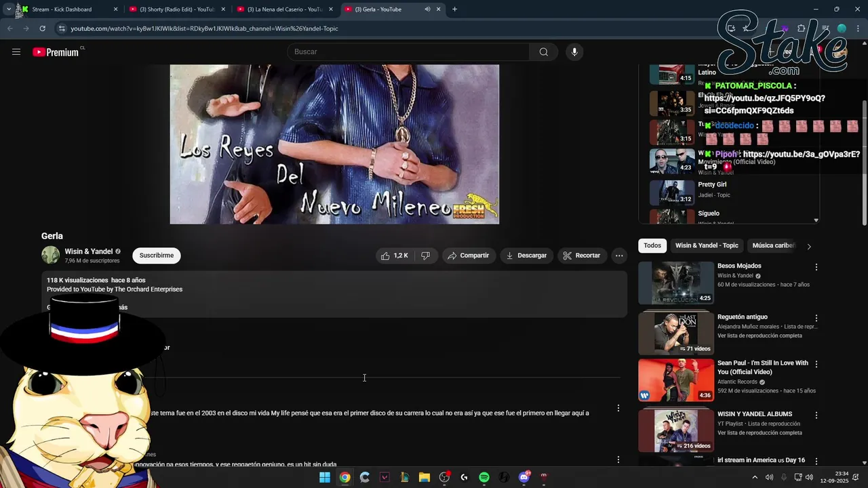This screenshot has width=868, height=488.
Task: Play Sean Paul I'm Still In Love thumbnail
Action: pyautogui.click(x=676, y=380)
